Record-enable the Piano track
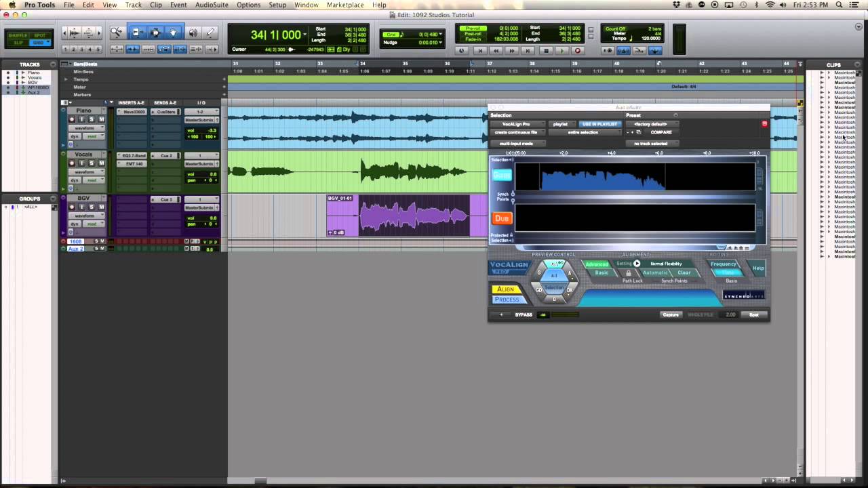The width and height of the screenshot is (868, 488). point(72,119)
